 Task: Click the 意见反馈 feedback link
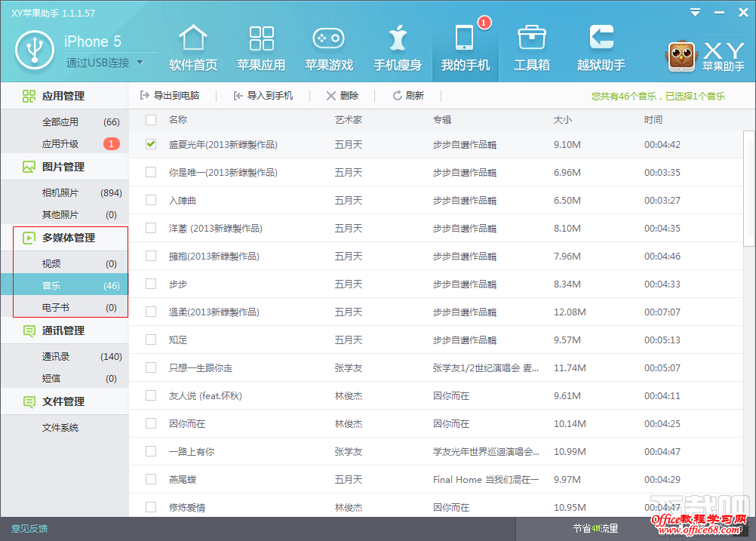28,529
